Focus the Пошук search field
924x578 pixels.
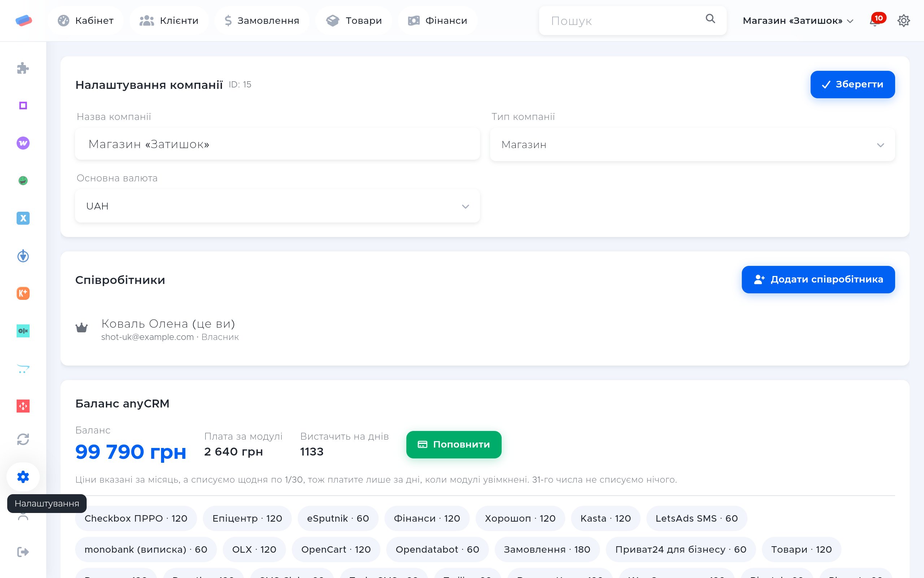(x=633, y=21)
